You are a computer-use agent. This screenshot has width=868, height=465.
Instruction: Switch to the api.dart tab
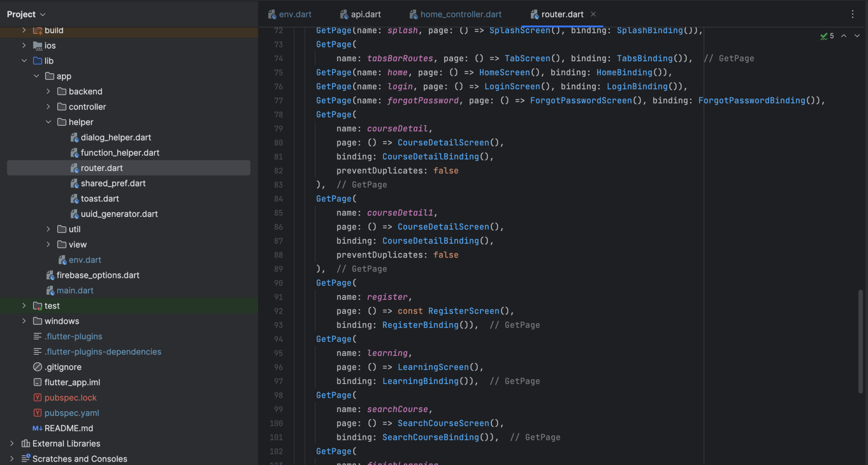click(361, 14)
